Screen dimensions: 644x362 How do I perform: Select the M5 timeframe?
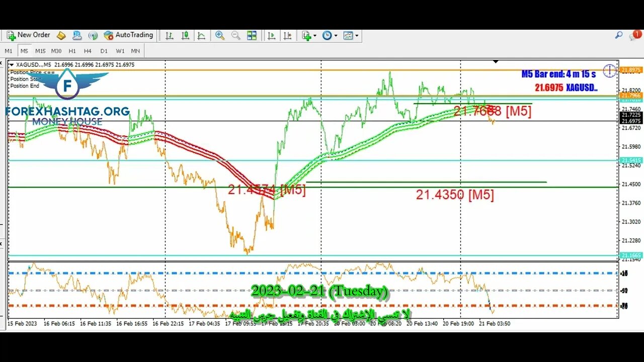(24, 51)
